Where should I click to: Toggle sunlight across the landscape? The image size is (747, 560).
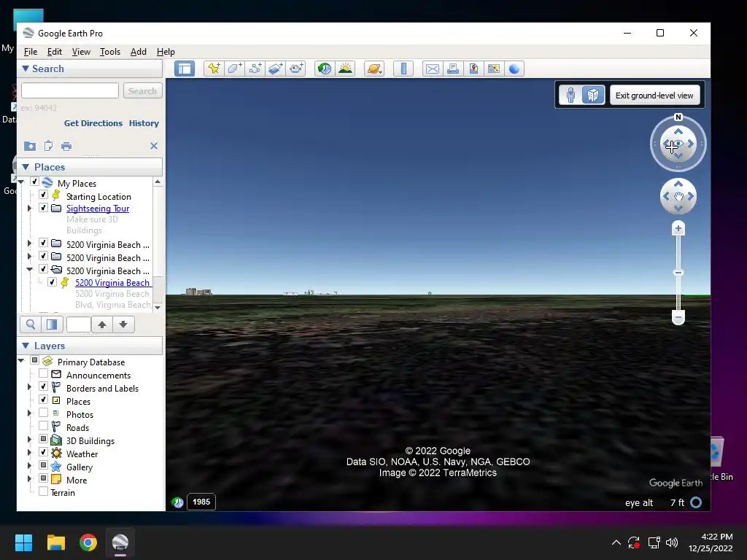[345, 69]
